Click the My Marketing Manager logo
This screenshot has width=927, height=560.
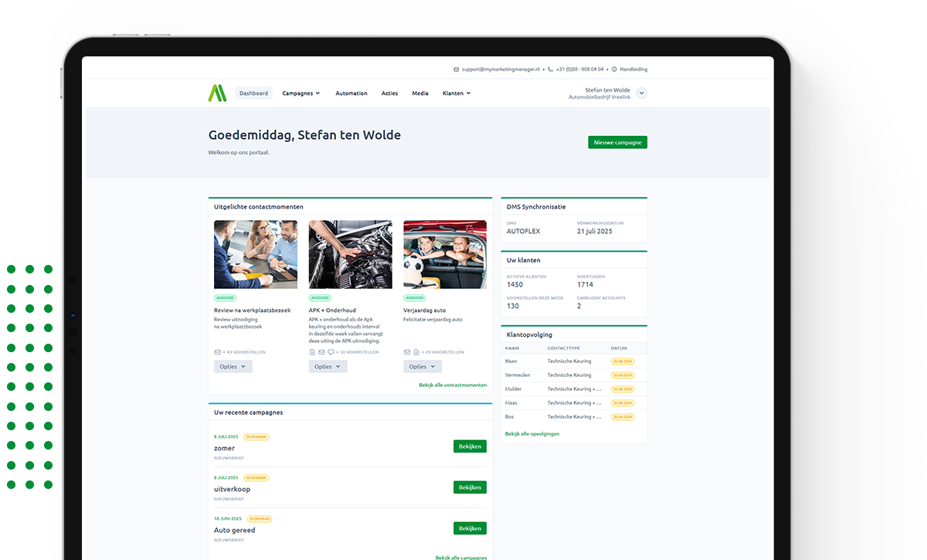(x=219, y=92)
